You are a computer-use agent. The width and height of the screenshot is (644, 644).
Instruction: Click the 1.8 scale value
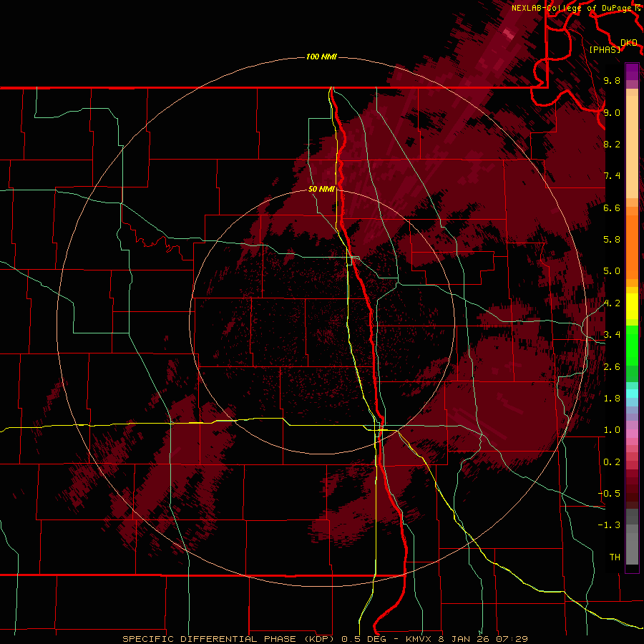pyautogui.click(x=612, y=399)
